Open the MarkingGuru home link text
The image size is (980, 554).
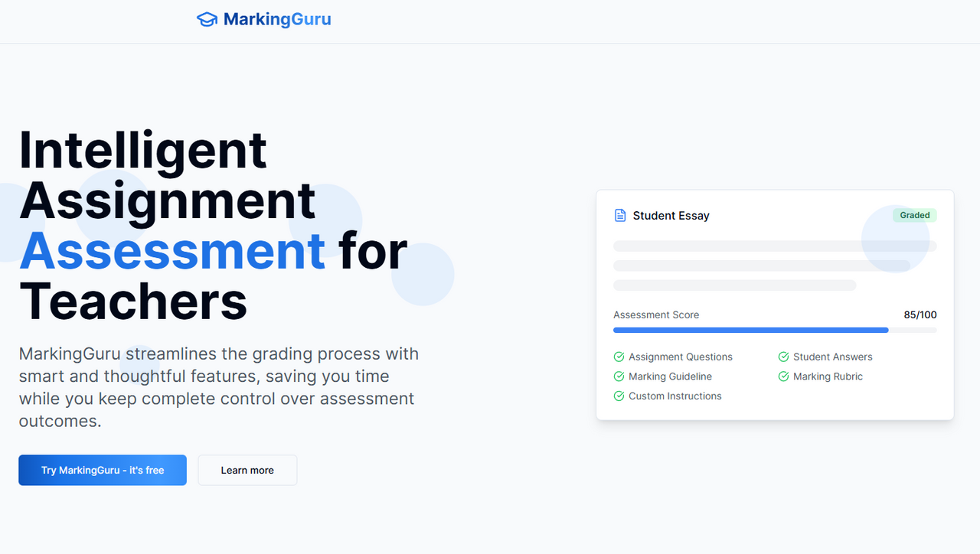tap(277, 19)
